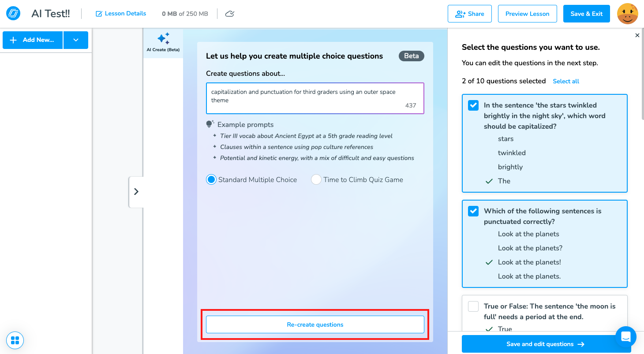Open the grid apps menu icon

click(15, 340)
